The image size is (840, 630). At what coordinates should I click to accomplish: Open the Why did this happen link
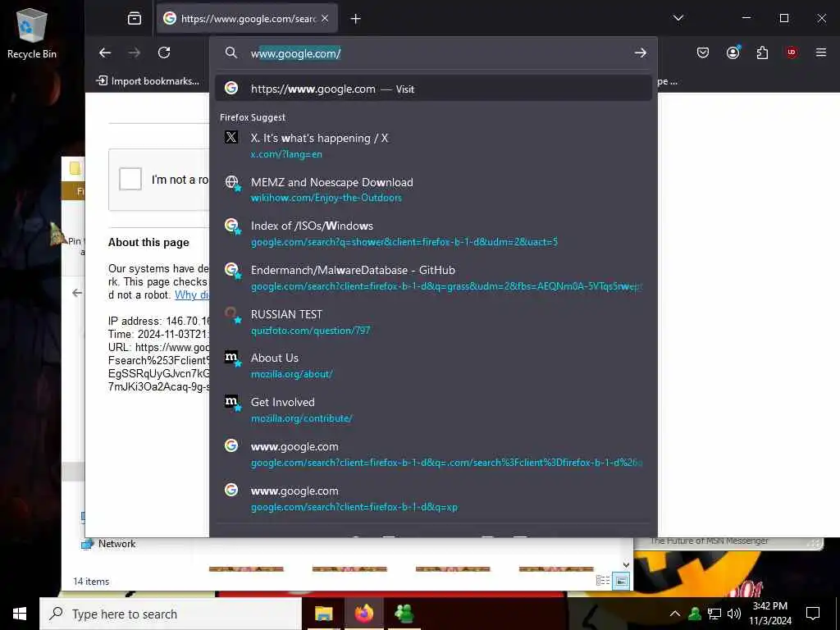tap(192, 294)
